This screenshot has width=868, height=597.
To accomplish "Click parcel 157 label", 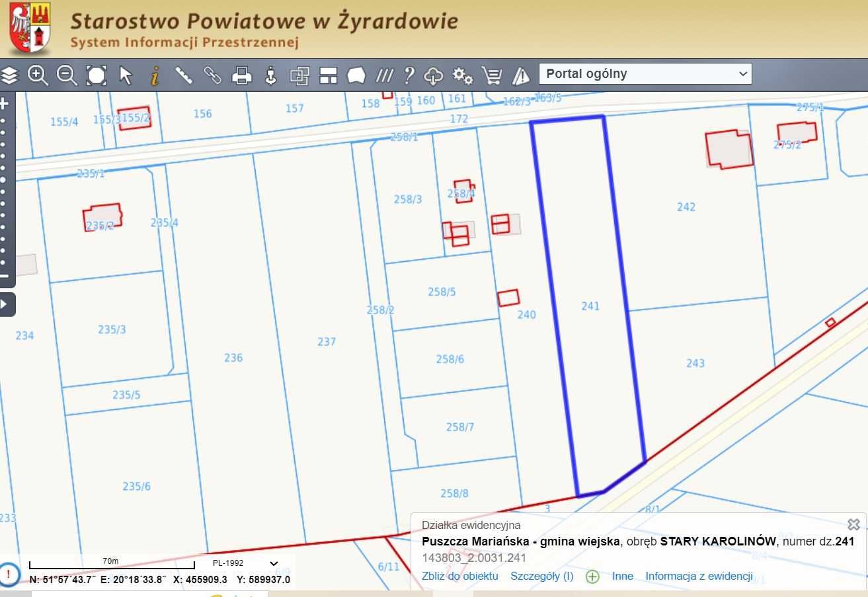I will pyautogui.click(x=295, y=108).
